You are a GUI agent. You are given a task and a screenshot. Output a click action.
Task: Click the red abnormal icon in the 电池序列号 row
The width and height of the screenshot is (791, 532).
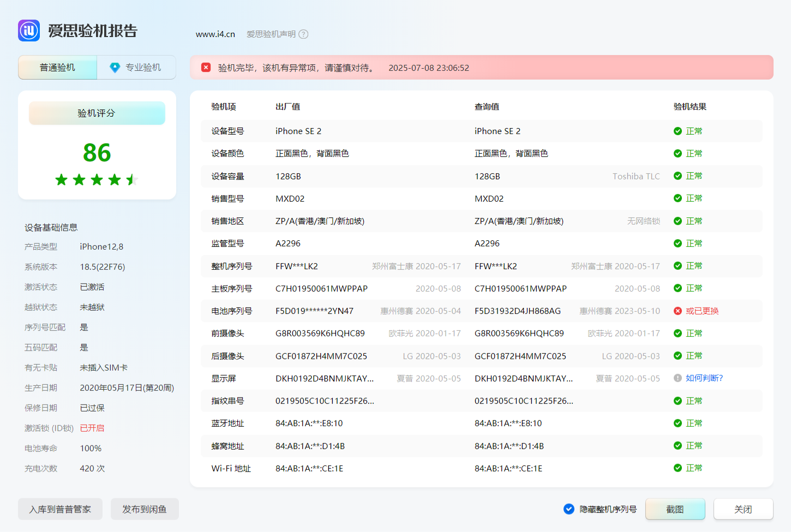678,311
